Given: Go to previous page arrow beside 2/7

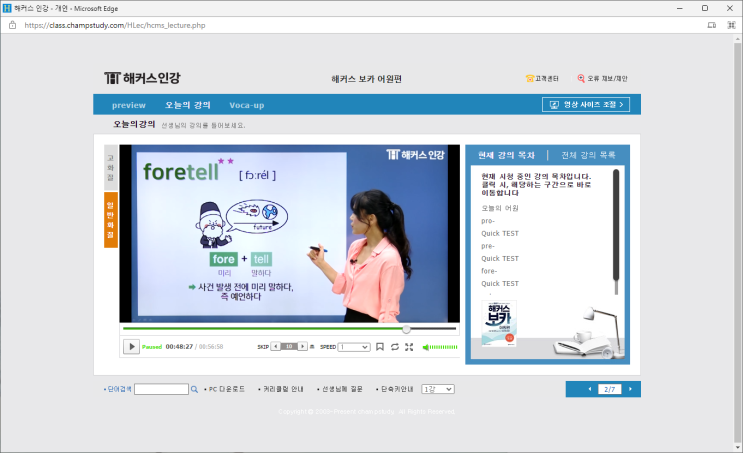Looking at the screenshot, I should (590, 389).
